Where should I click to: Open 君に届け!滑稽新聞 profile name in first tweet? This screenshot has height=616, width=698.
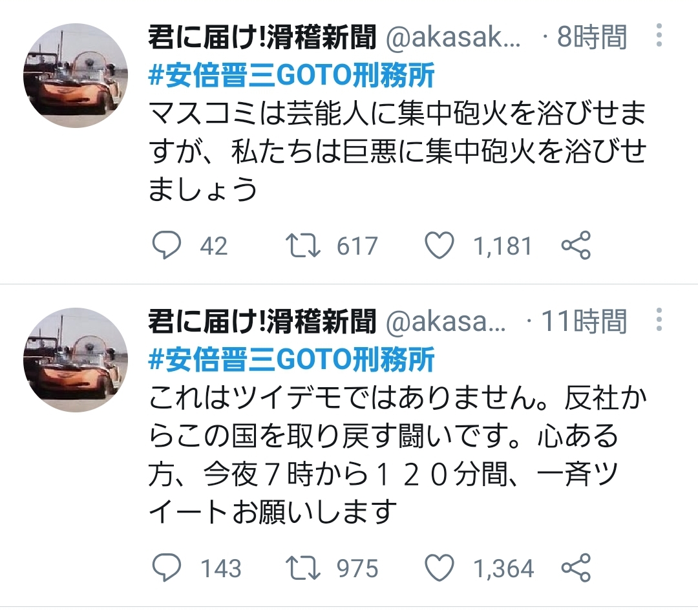[x=262, y=39]
